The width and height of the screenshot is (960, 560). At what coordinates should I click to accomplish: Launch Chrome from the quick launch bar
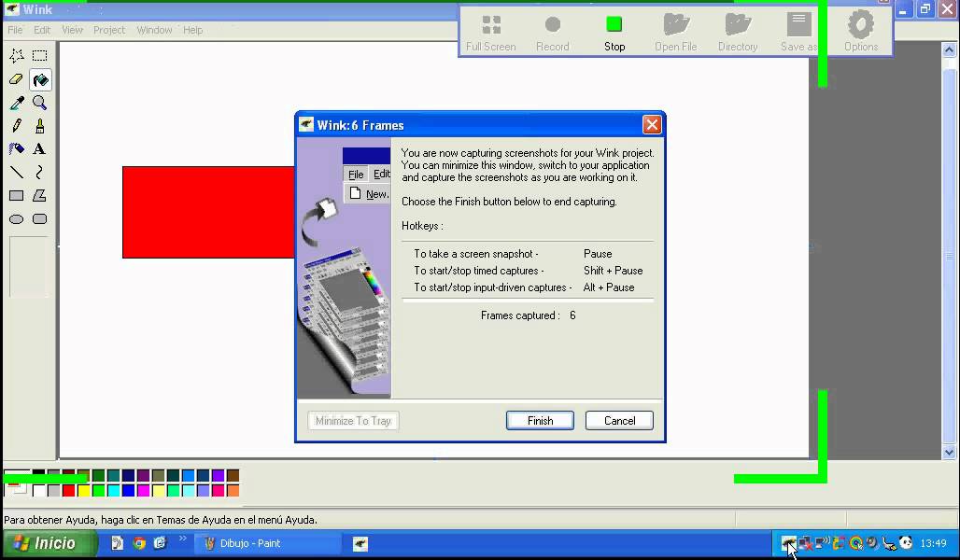click(139, 543)
